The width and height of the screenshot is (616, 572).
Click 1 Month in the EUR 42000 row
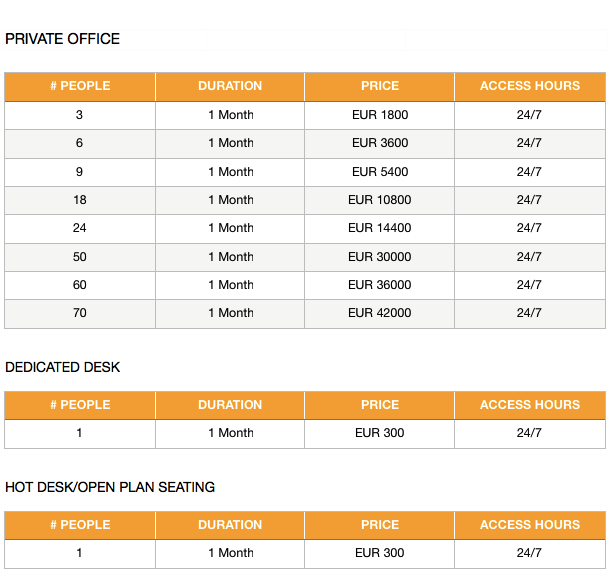point(231,313)
